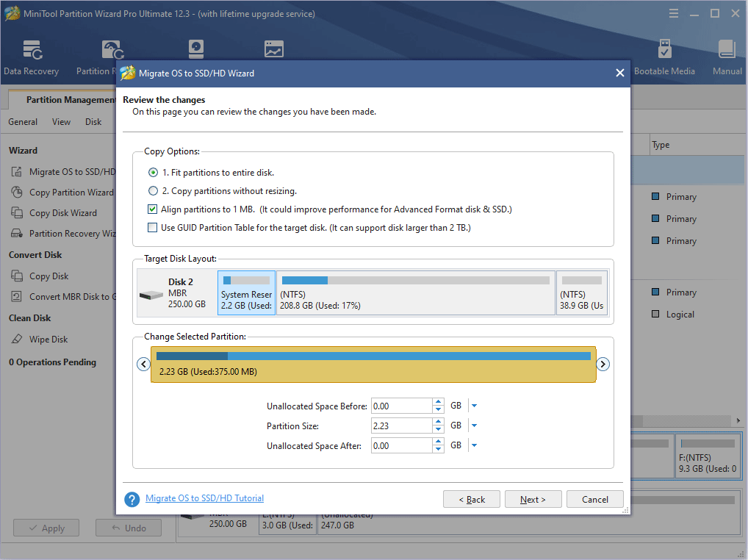The width and height of the screenshot is (748, 560).
Task: Open the View menu
Action: (x=61, y=122)
